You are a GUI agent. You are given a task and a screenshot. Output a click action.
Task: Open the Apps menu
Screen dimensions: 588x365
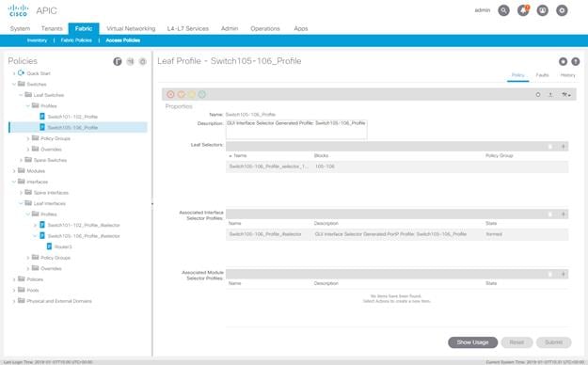(x=301, y=28)
